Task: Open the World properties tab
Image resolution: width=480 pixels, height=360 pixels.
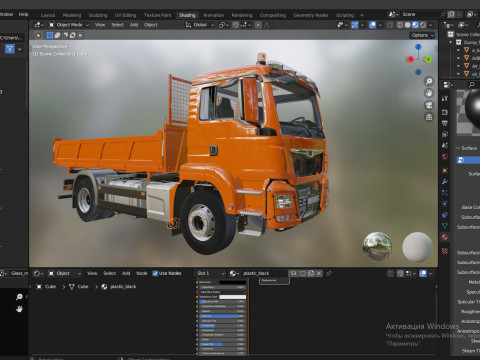Action: [x=445, y=157]
